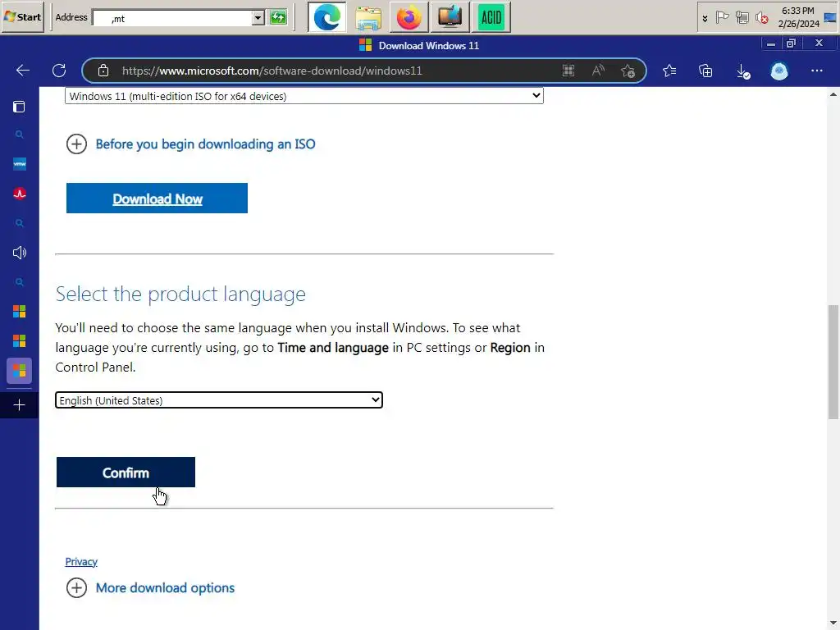Click the page vertical scrollbar thumb

tap(833, 362)
